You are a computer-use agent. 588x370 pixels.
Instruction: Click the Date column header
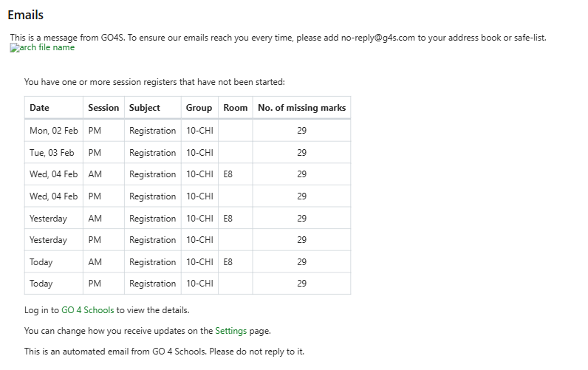click(x=39, y=108)
